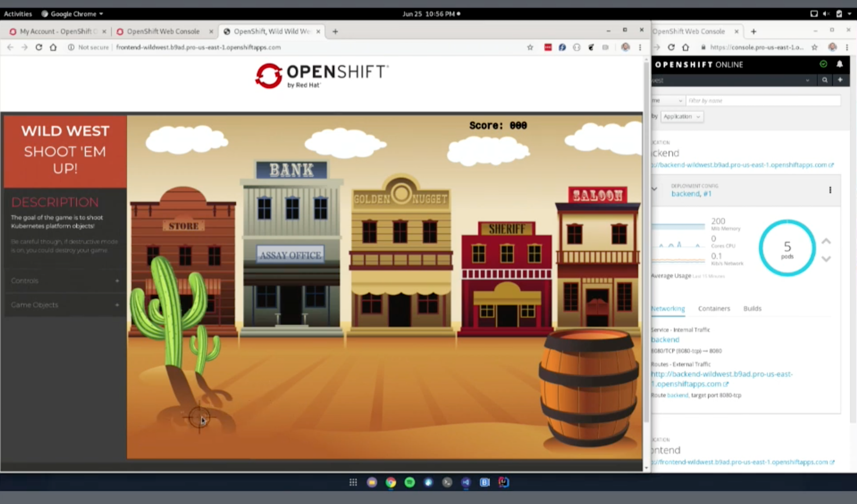Click the 'backend, #1' deployment config link
857x504 pixels.
691,194
